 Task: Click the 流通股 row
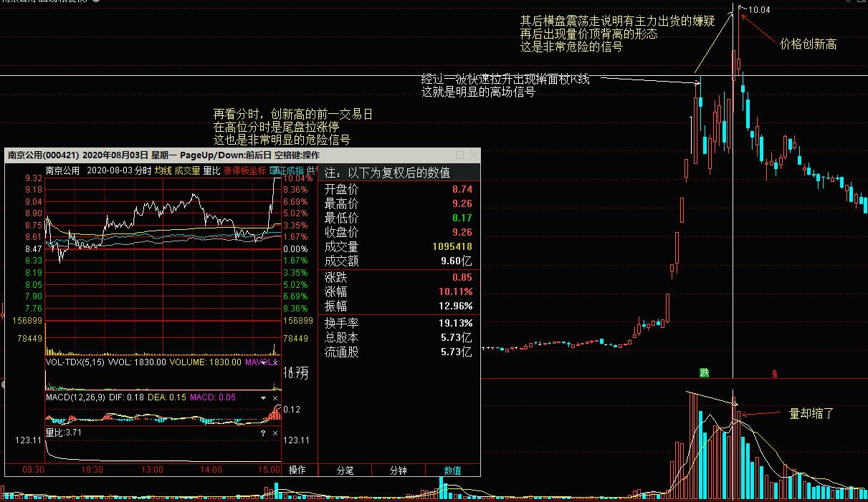click(399, 352)
